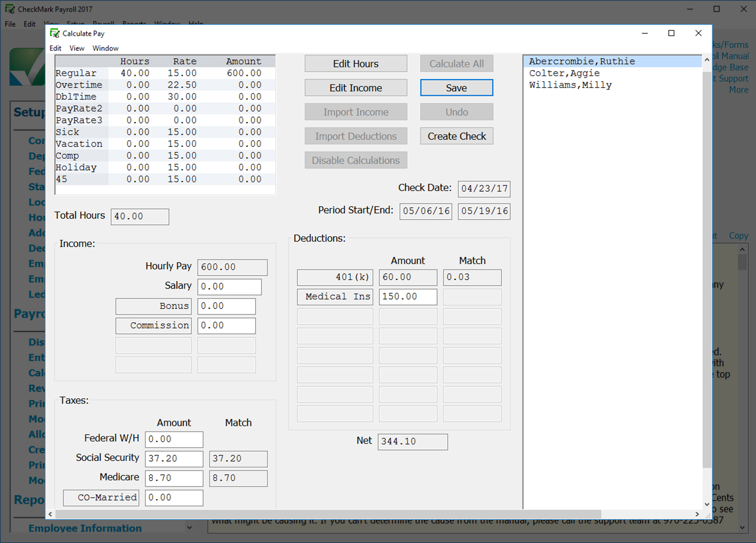The image size is (756, 543).
Task: Click the Bonus income label box
Action: click(x=154, y=306)
